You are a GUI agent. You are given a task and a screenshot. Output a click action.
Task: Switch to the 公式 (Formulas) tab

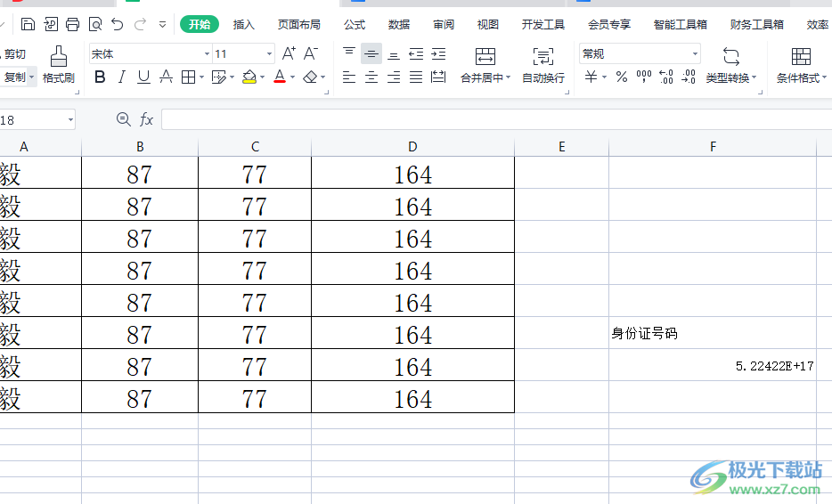tap(355, 24)
